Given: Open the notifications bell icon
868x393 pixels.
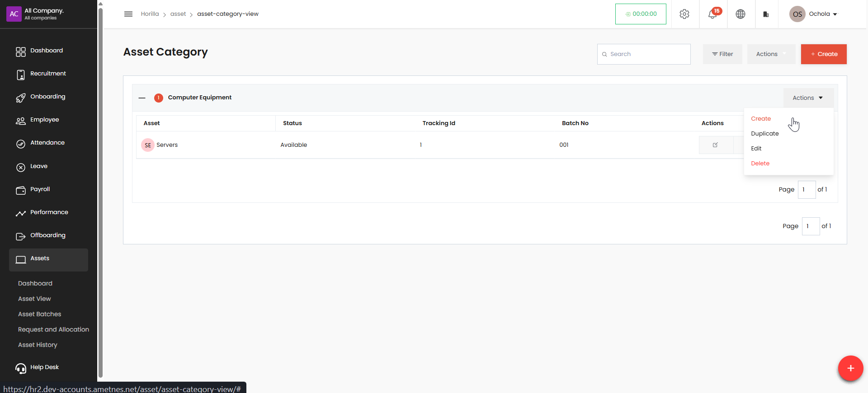Looking at the screenshot, I should [x=712, y=14].
